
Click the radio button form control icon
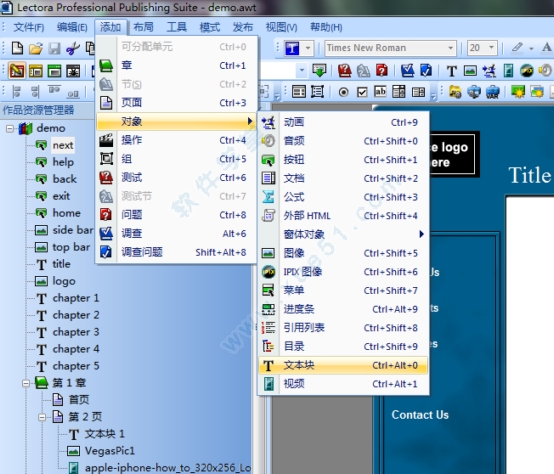(343, 93)
